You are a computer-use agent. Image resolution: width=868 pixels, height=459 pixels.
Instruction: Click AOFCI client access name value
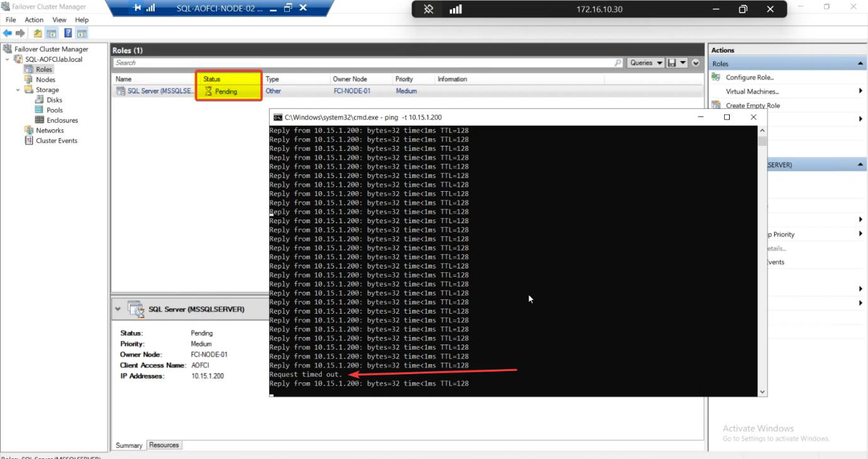(x=201, y=365)
